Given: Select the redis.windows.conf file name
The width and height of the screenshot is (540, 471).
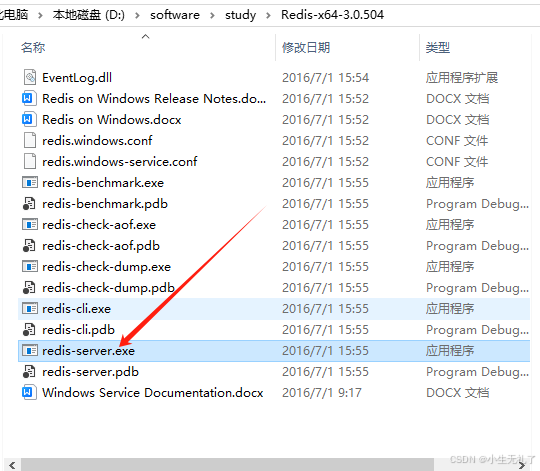Looking at the screenshot, I should 97,141.
